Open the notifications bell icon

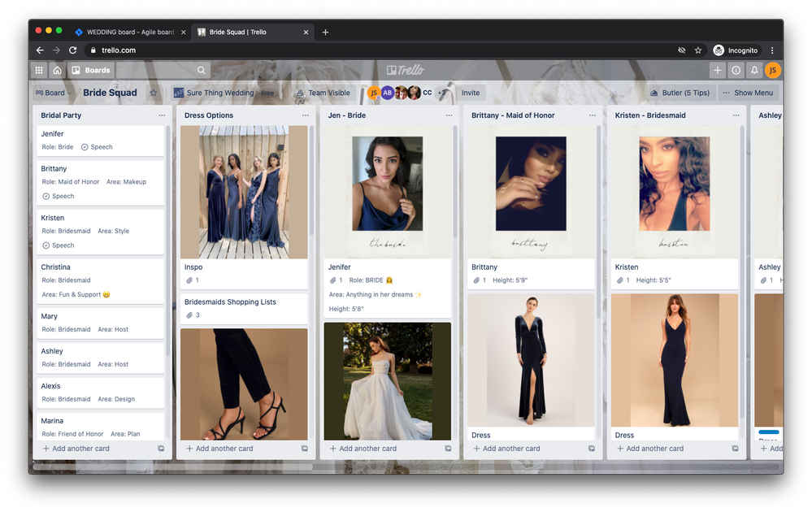(754, 70)
